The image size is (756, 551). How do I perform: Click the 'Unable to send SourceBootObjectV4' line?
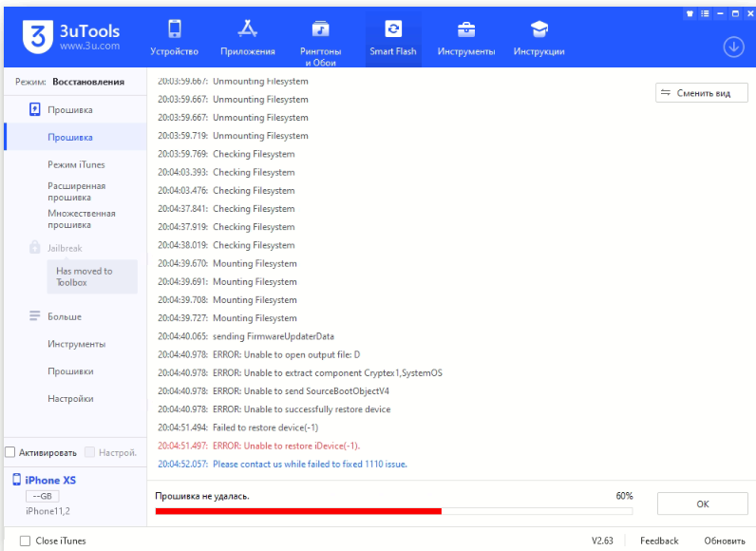coord(274,391)
